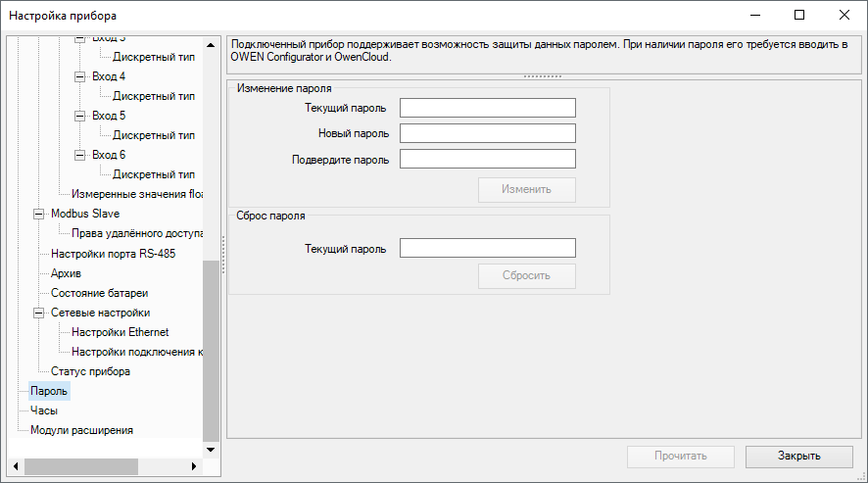
Task: Focus Текущий пароль field under Сброс пароля
Action: pyautogui.click(x=487, y=249)
